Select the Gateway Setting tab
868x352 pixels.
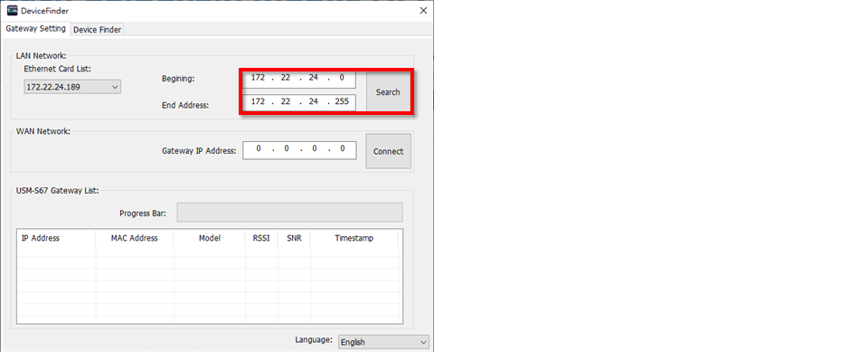[x=36, y=28]
